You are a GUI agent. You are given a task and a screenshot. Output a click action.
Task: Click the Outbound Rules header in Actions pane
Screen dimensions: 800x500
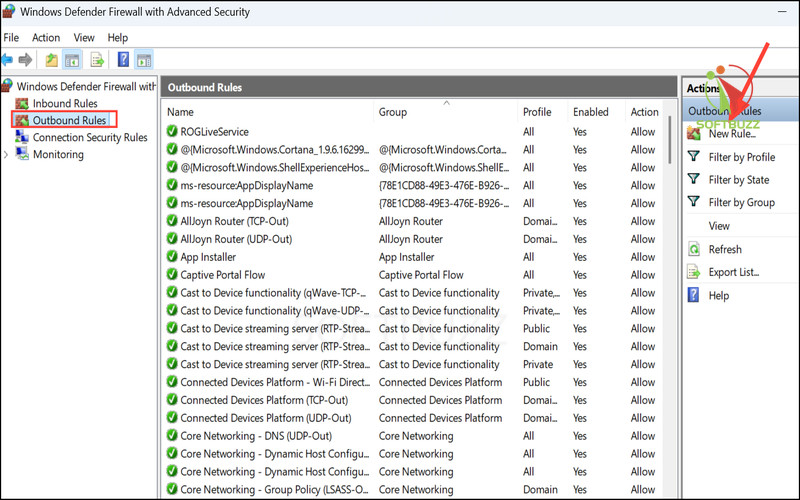(741, 111)
